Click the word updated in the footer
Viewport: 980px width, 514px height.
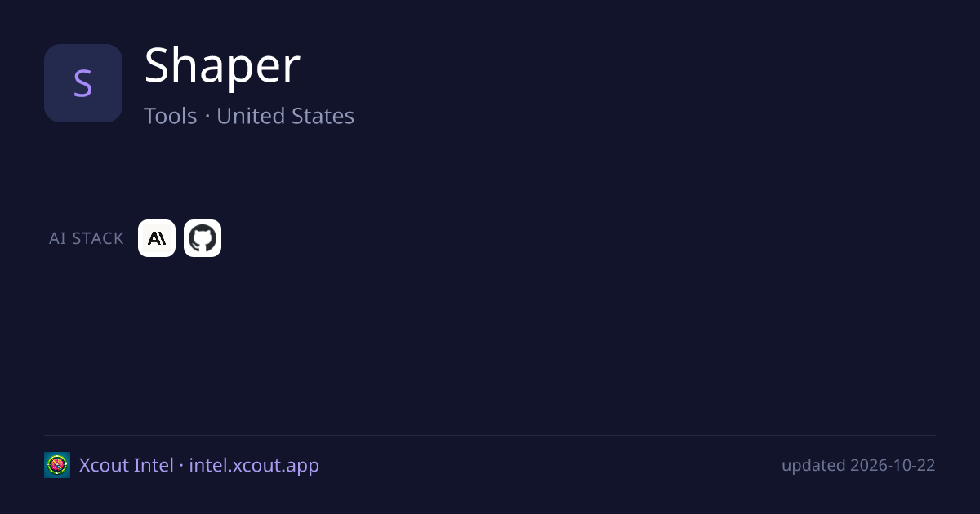tap(813, 465)
